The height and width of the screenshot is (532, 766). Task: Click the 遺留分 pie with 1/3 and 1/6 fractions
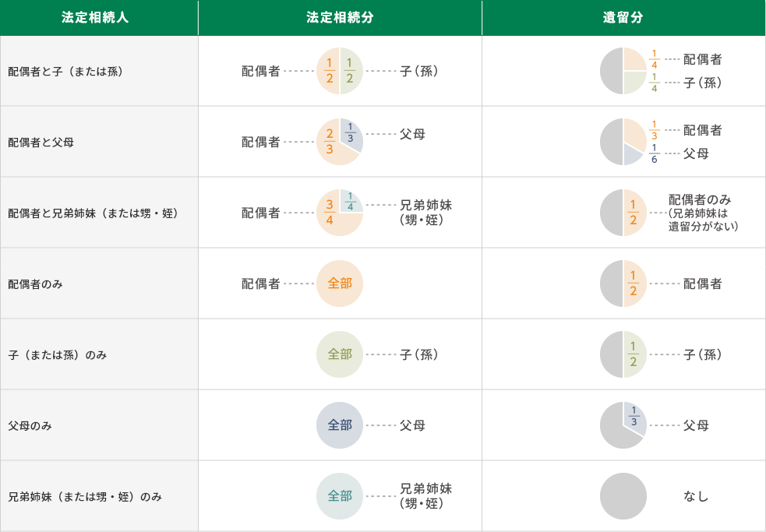(623, 141)
